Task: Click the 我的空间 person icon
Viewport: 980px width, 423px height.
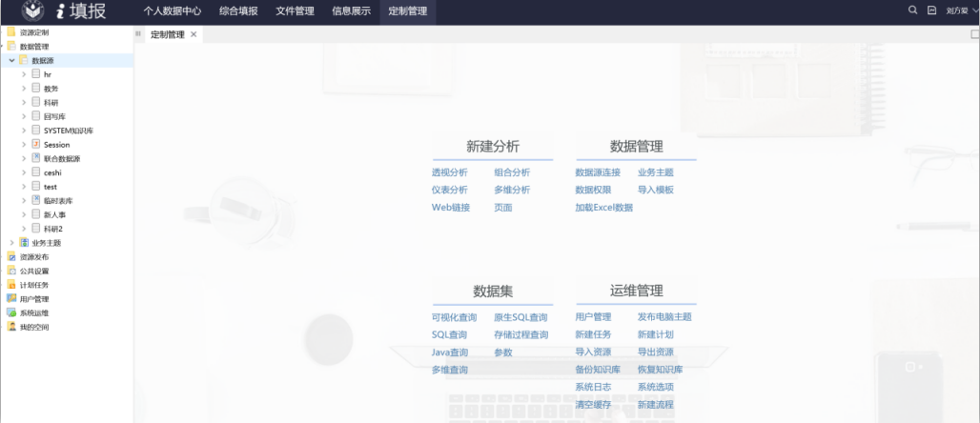Action: [11, 327]
